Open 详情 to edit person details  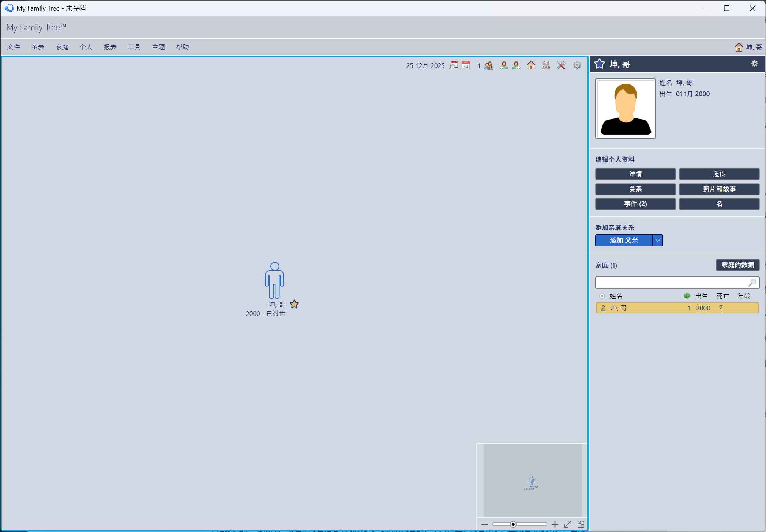635,174
